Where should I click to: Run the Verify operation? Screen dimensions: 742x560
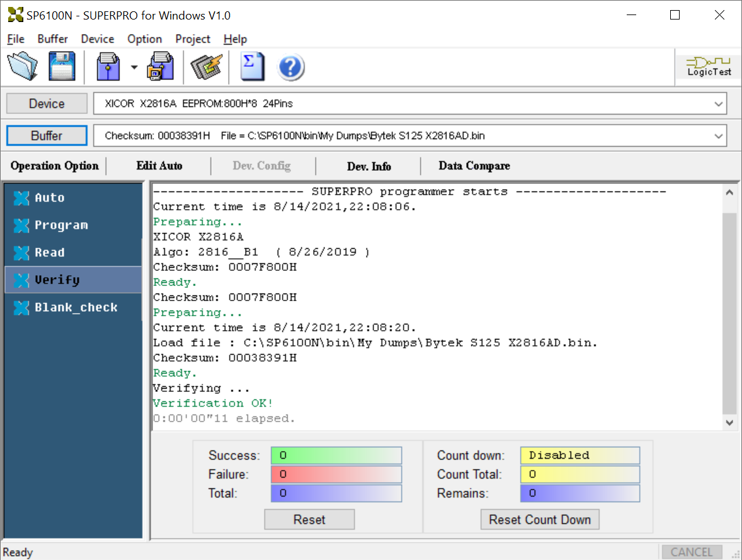[x=73, y=280]
